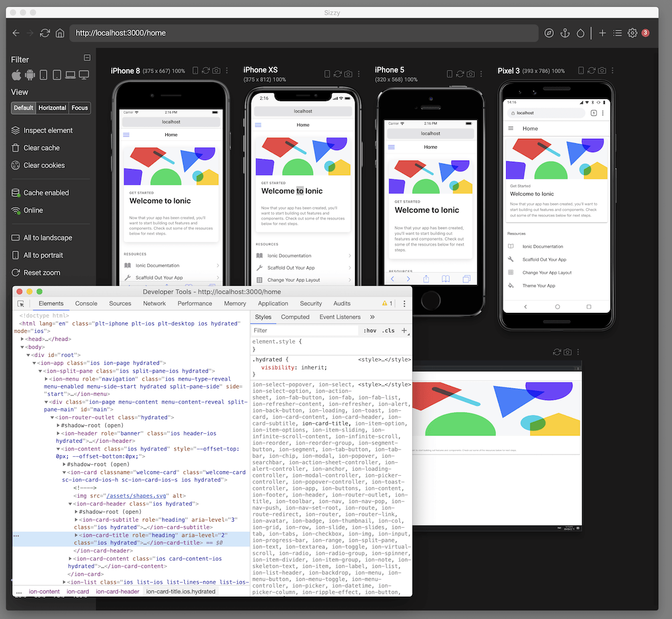Click Inspect element in the sidebar
This screenshot has width=672, height=619.
[42, 130]
